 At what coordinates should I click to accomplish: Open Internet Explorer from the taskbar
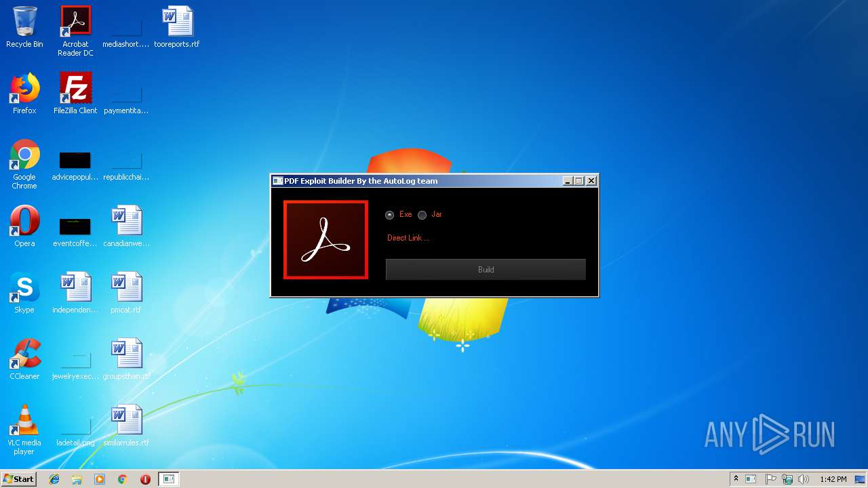coord(54,479)
